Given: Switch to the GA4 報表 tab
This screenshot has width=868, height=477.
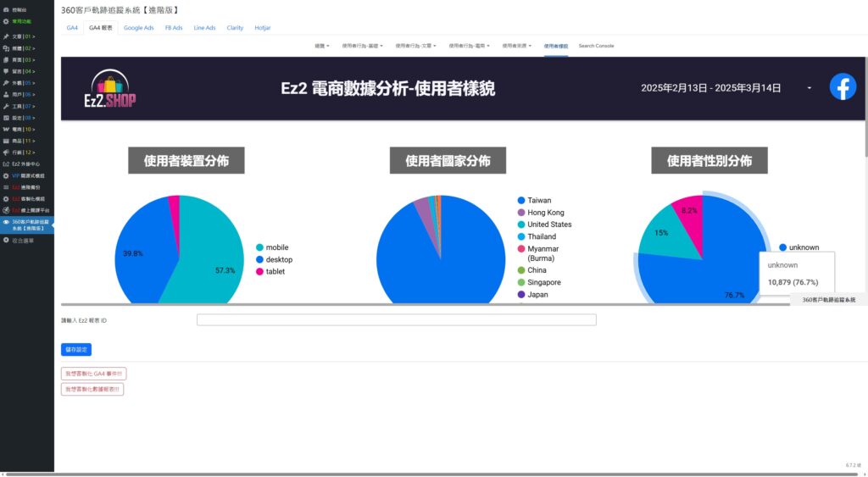Looking at the screenshot, I should coord(100,28).
